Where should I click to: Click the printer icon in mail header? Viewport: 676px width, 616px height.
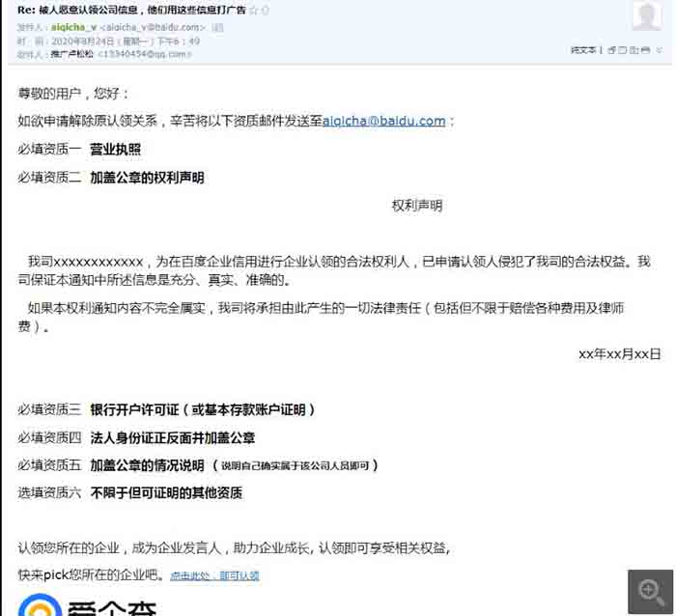point(645,50)
